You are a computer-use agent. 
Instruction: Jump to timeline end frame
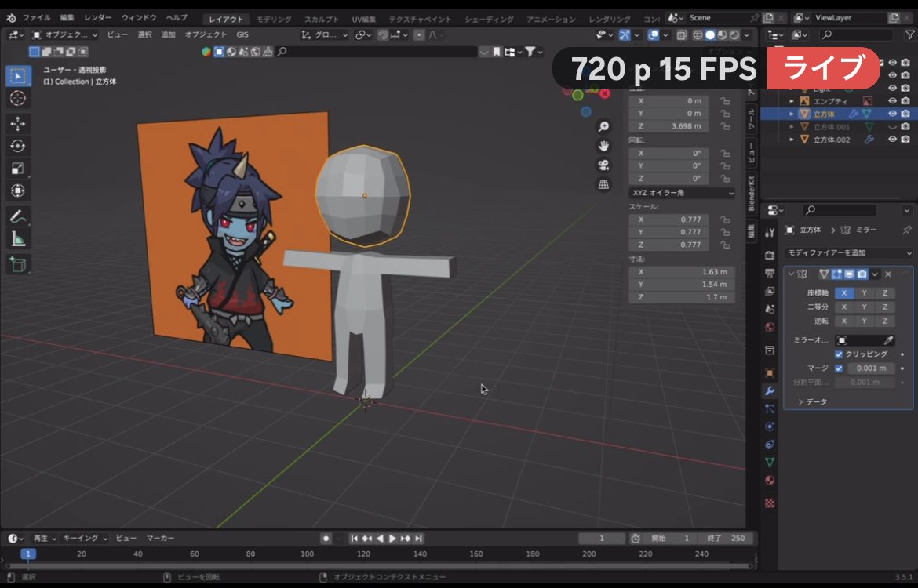[x=418, y=539]
